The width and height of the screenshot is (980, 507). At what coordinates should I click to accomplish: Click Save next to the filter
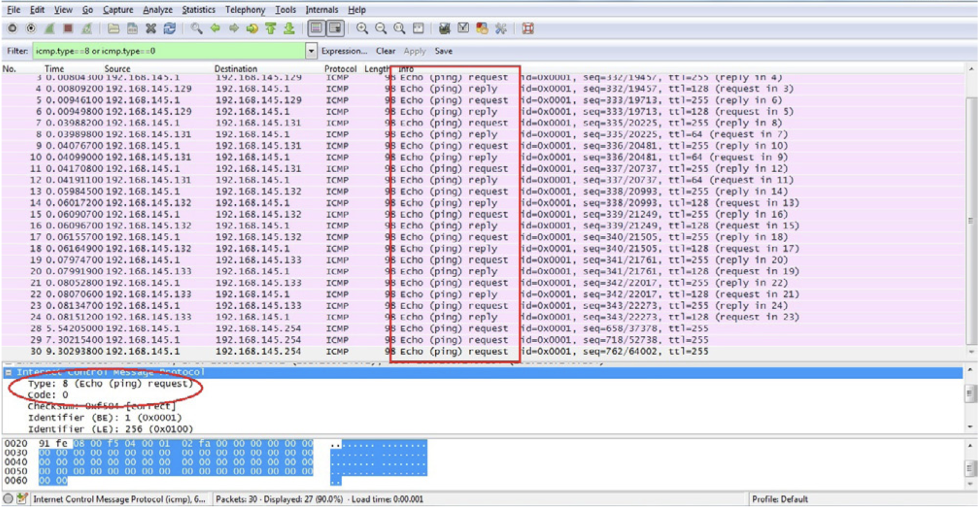pyautogui.click(x=443, y=51)
